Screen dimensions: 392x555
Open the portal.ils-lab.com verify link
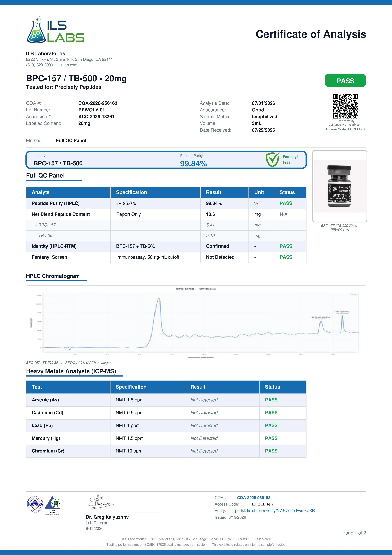275,511
